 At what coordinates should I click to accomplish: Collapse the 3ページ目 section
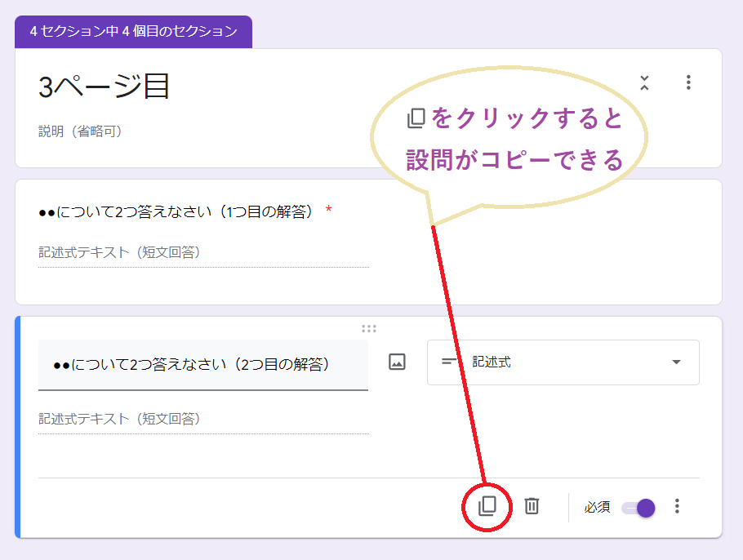[644, 82]
